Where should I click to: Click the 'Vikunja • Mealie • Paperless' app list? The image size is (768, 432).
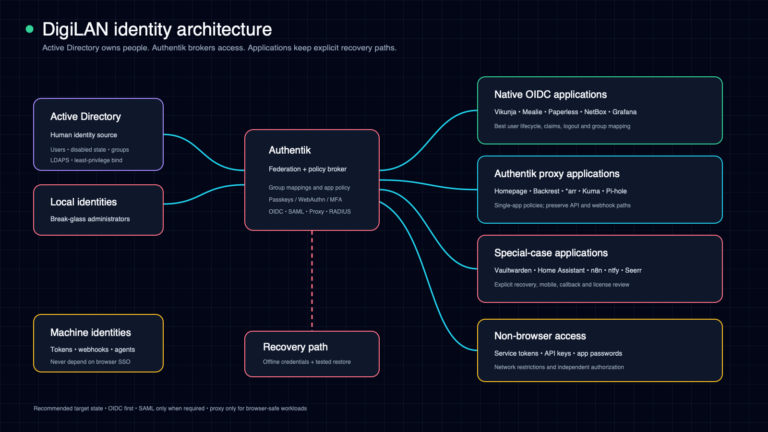[x=565, y=112]
